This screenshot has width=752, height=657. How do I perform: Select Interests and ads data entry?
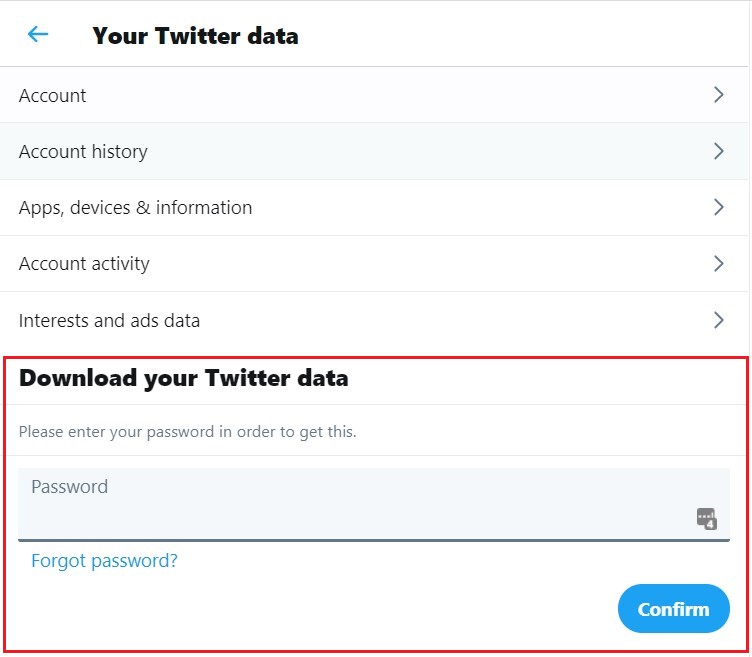[109, 321]
